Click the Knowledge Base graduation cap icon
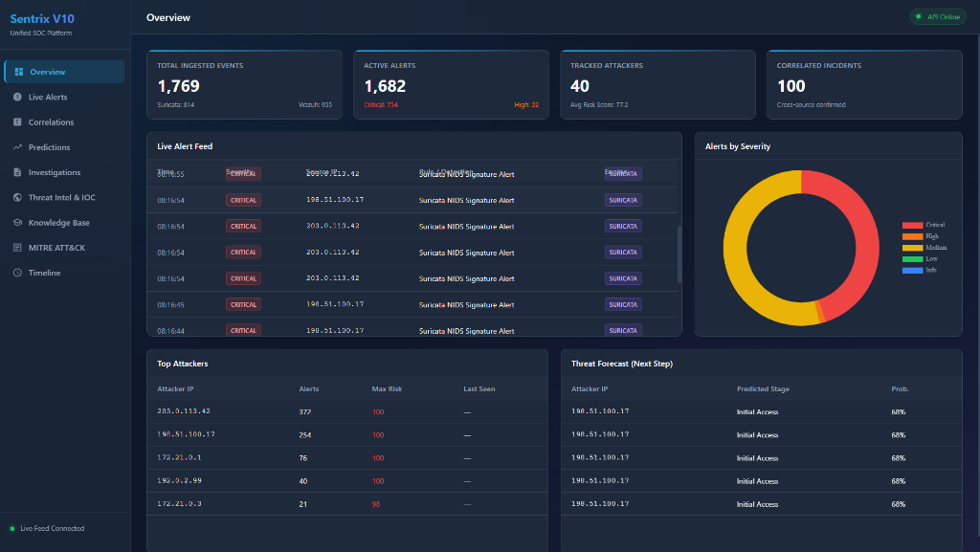Screen dimensions: 980x552 (17, 222)
